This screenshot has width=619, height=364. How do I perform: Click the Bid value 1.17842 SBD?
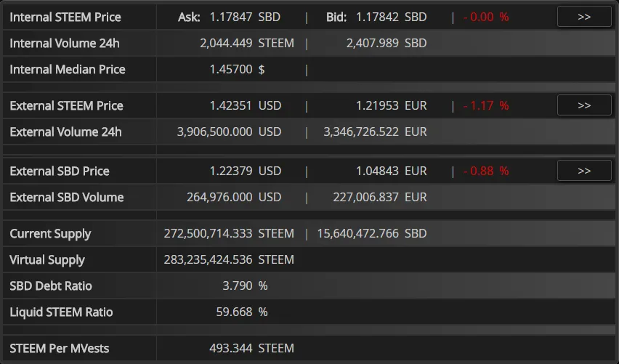click(x=391, y=17)
